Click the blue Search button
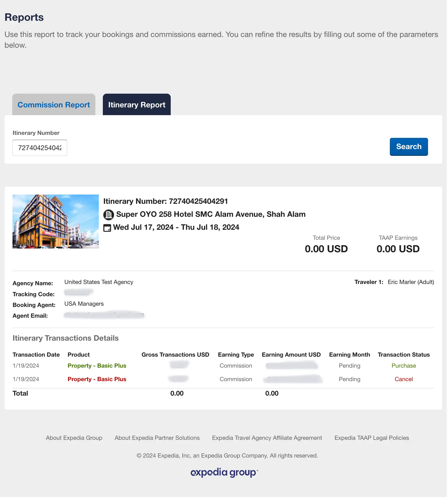 [x=409, y=147]
